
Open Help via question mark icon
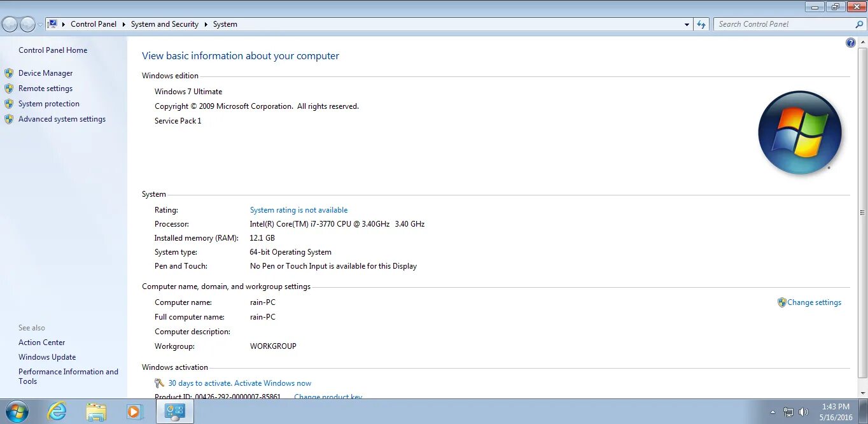coord(851,43)
